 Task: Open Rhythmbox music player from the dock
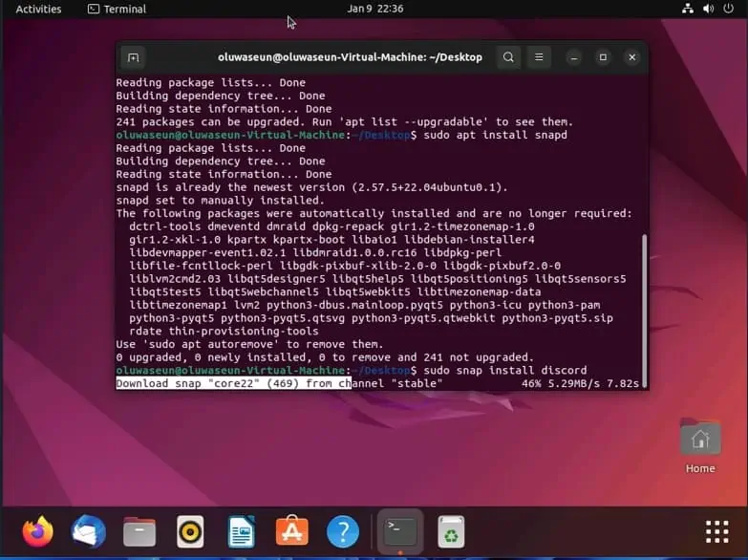pos(190,531)
